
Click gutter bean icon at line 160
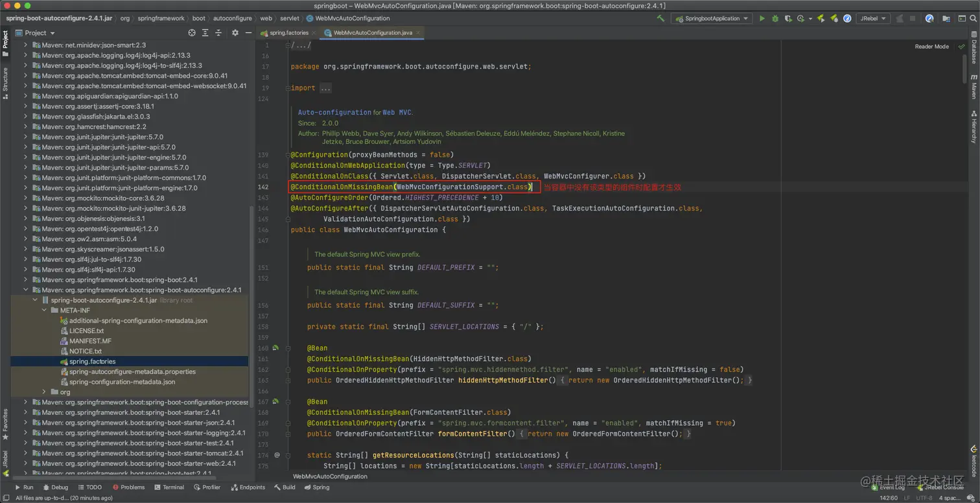275,348
